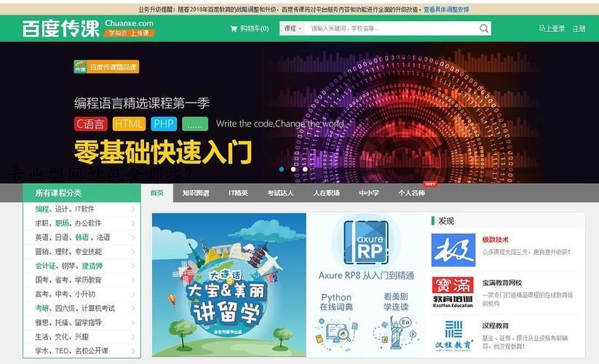Click the 建造师 category link

pos(92,266)
